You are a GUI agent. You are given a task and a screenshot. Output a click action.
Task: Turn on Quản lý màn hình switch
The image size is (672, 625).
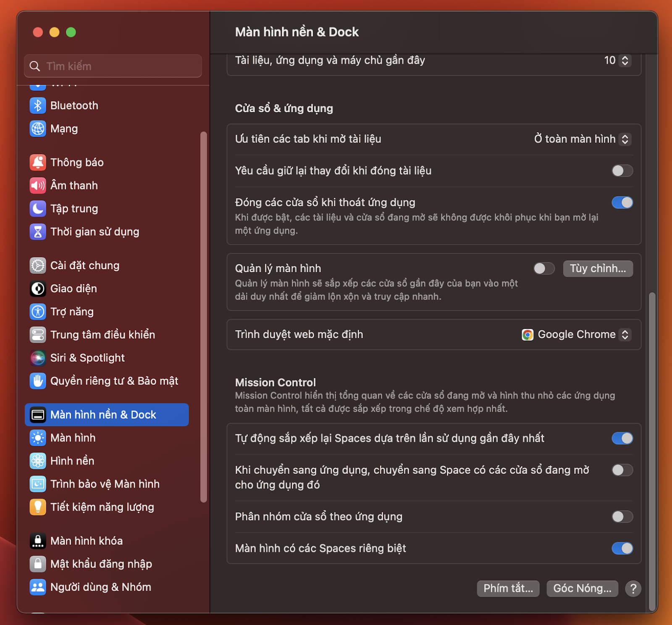coord(544,268)
